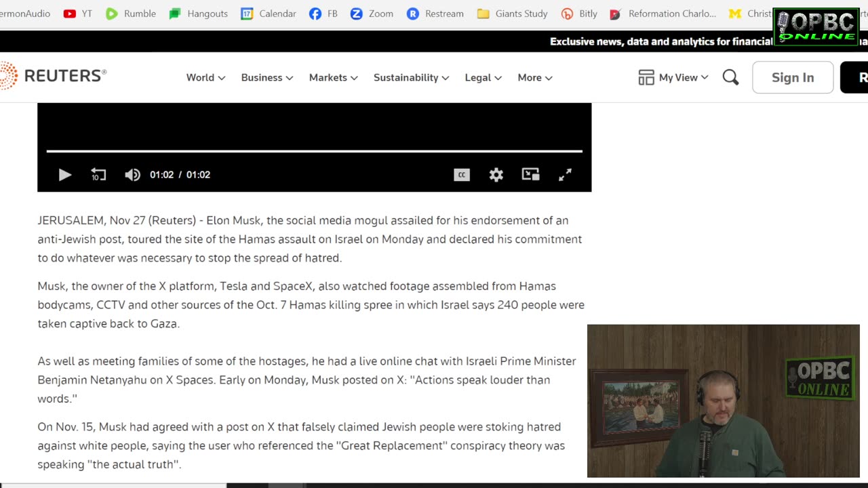The height and width of the screenshot is (488, 868).
Task: Expand the World menu
Action: [205, 77]
